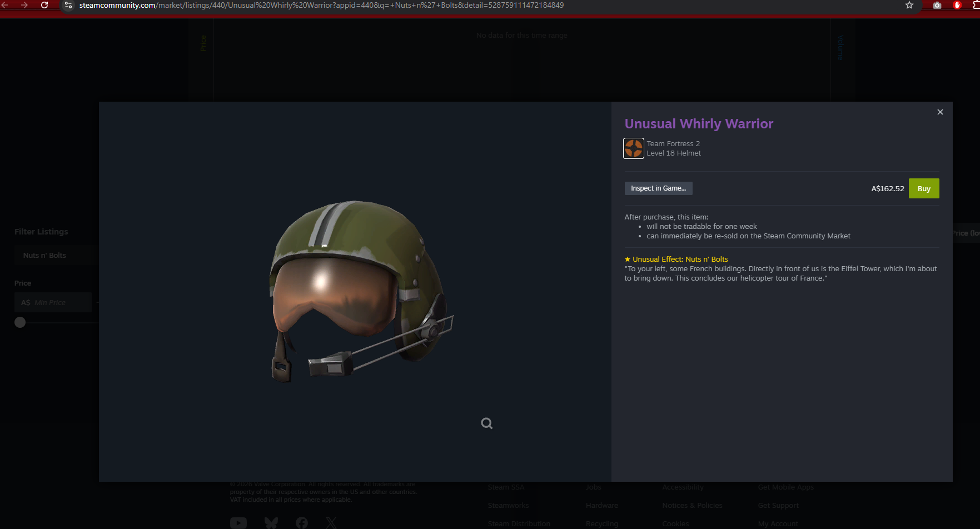Bookmark this page with the star icon
980x529 pixels.
point(909,5)
